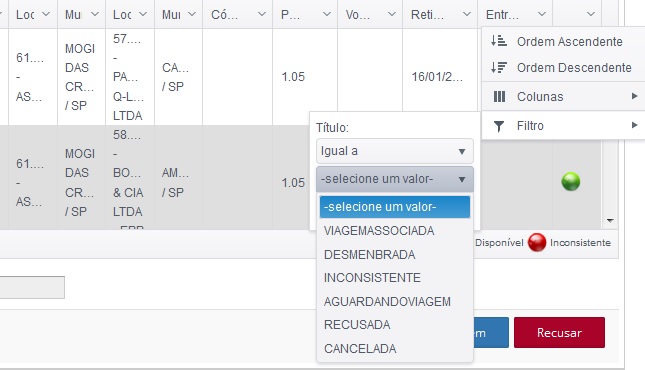Image resolution: width=645 pixels, height=370 pixels.
Task: Click the descending sort icon
Action: pos(499,67)
